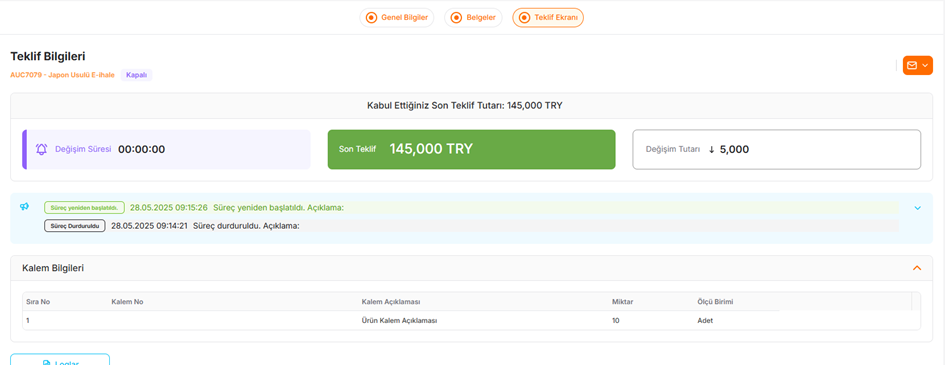Screen dimensions: 945x365
Task: Open the orange mail envelope button
Action: click(917, 65)
